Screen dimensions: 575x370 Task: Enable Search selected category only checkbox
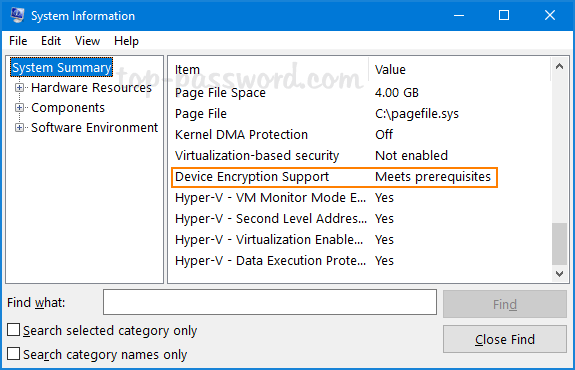coord(14,330)
